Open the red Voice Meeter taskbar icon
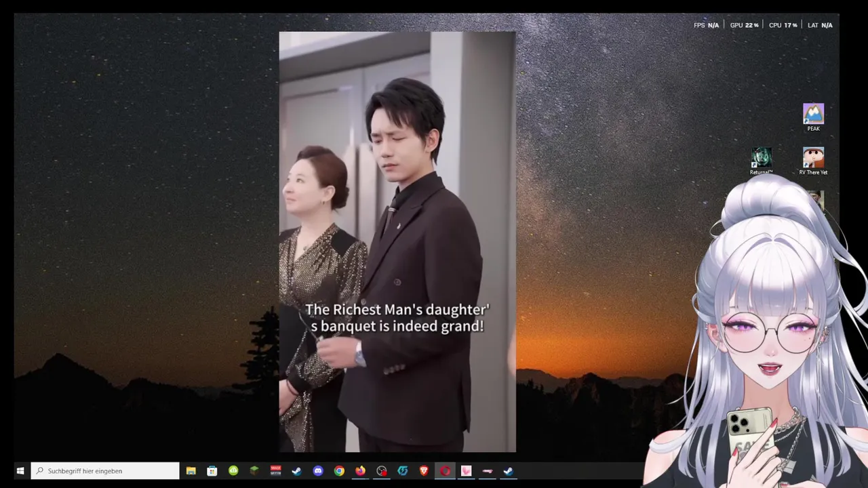 (275, 471)
